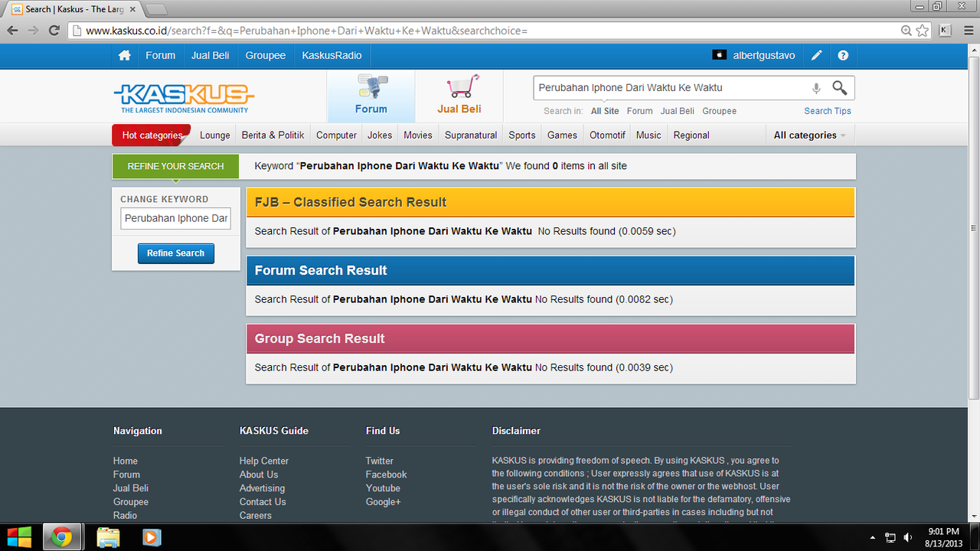980x551 pixels.
Task: Click the network tray icon
Action: click(x=890, y=537)
